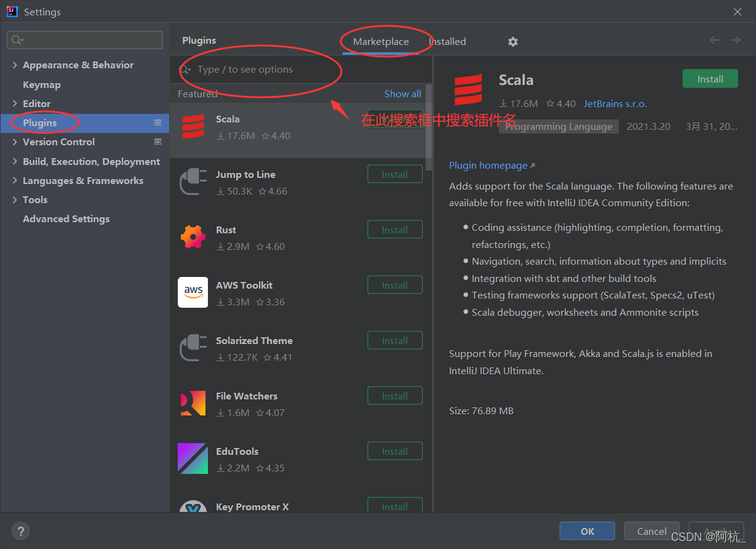Select the Jump to Line plugin name

point(245,174)
